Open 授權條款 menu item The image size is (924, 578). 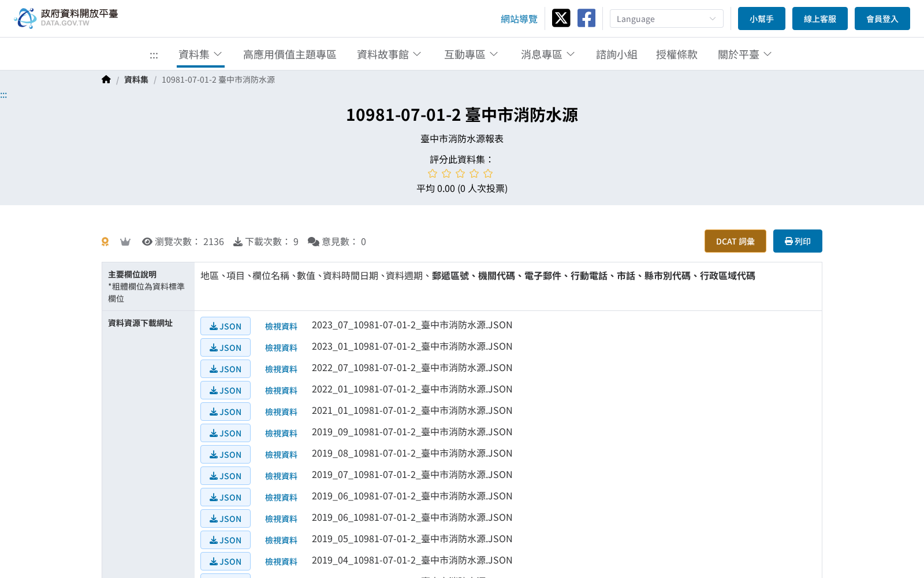(677, 54)
